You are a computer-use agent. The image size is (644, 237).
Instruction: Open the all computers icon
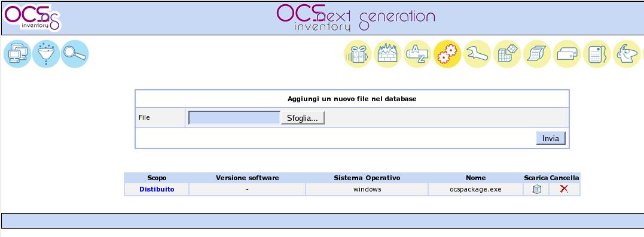[17, 54]
